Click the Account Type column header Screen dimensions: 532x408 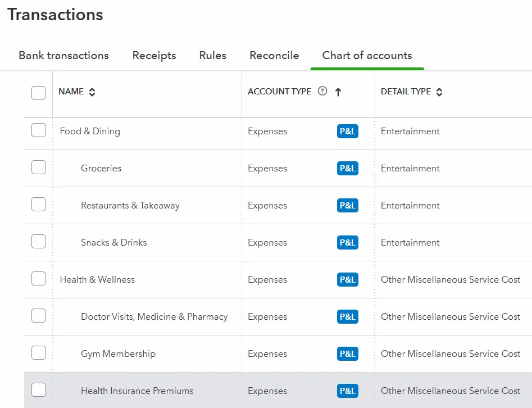(x=279, y=92)
